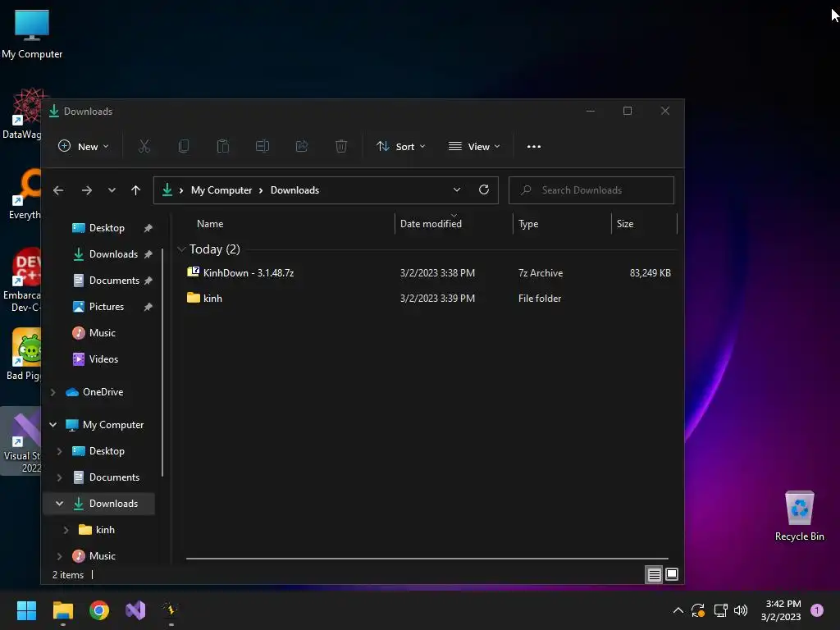The height and width of the screenshot is (630, 840).
Task: Open the Embarcadero Dev-C++ desktop shortcut
Action: point(22,280)
